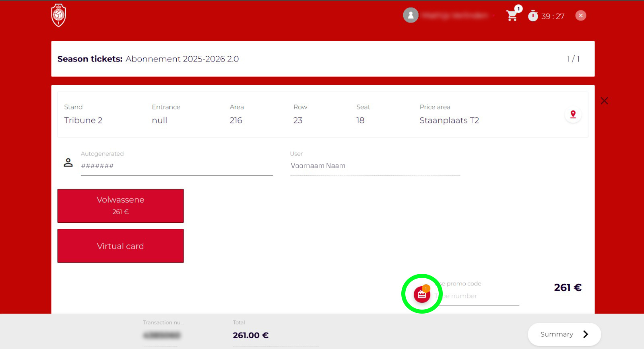This screenshot has width=644, height=349.
Task: Open the gift card voucher icon
Action: pos(421,294)
